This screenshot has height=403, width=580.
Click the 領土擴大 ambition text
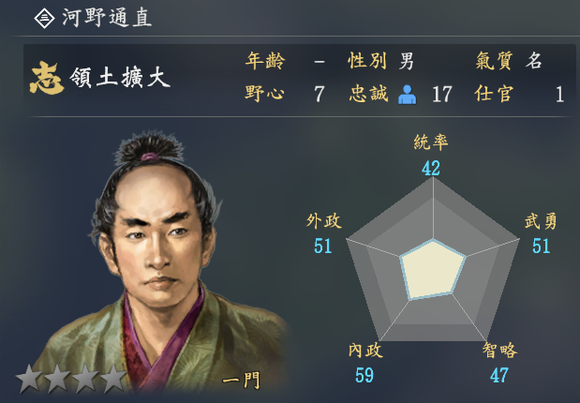[119, 78]
